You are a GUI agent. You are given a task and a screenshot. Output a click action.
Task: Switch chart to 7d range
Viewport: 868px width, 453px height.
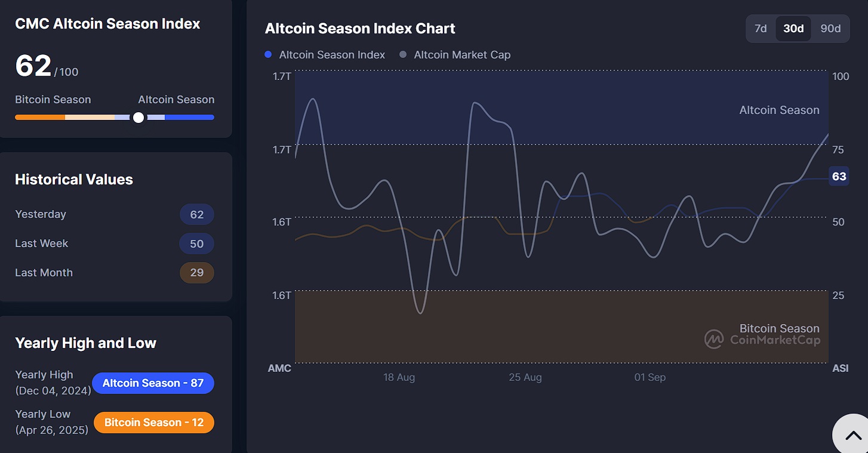(761, 29)
